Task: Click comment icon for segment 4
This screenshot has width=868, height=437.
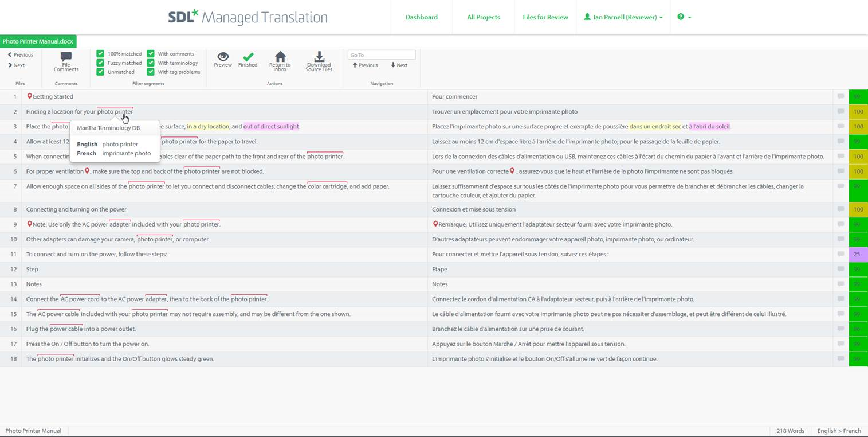Action: click(x=840, y=141)
